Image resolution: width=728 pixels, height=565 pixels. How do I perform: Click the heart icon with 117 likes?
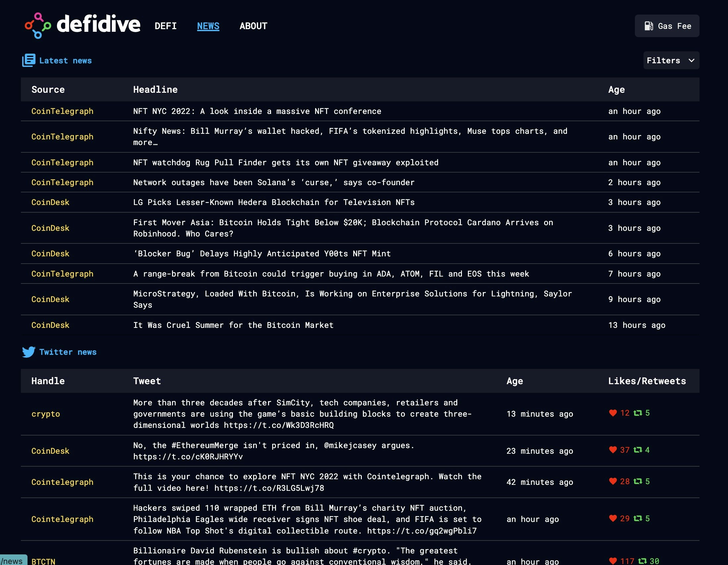coord(613,561)
